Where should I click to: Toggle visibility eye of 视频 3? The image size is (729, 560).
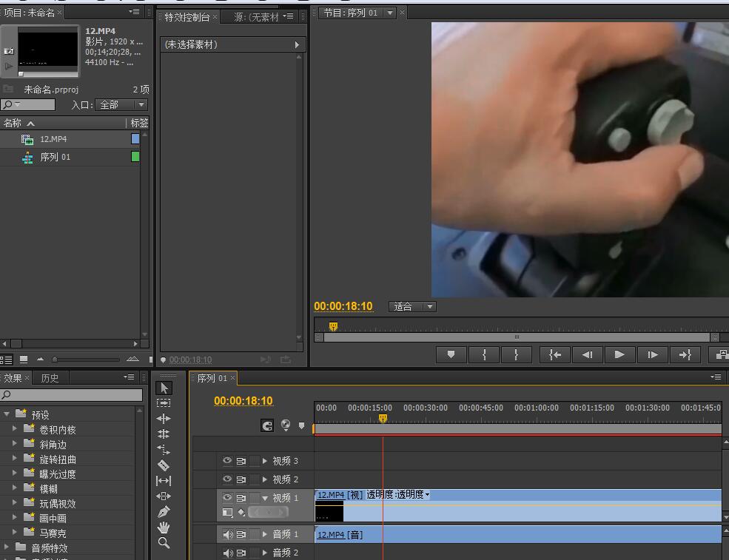coord(227,461)
